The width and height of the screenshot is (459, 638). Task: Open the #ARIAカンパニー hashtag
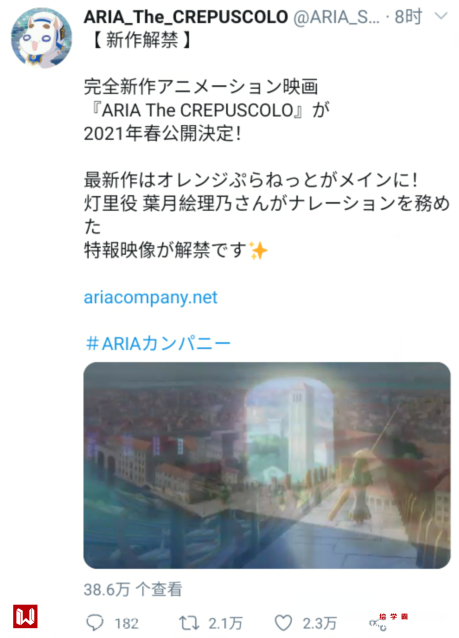click(x=158, y=344)
